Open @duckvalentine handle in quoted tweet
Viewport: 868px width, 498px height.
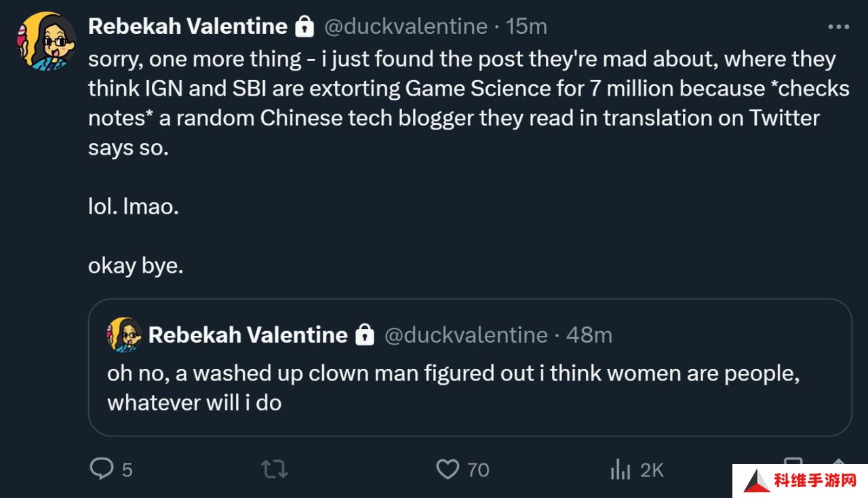coord(466,334)
